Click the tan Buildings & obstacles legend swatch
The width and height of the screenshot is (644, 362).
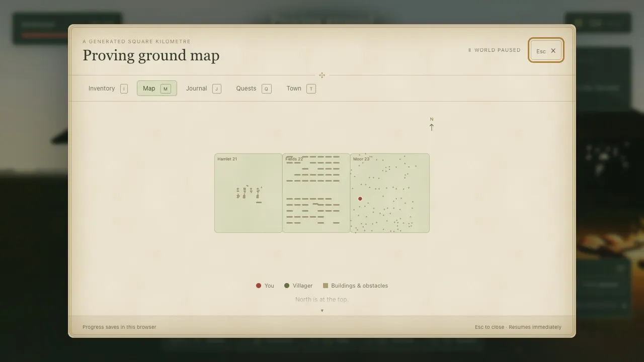326,286
